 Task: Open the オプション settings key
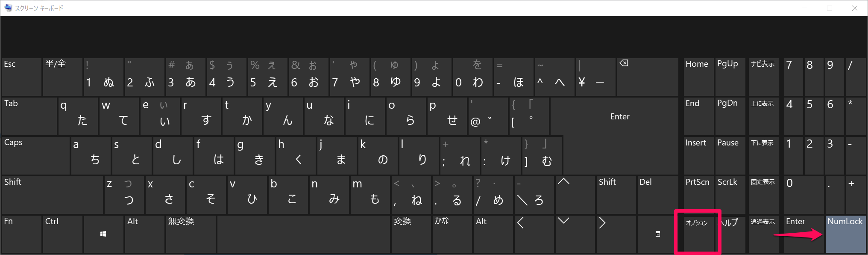point(698,234)
